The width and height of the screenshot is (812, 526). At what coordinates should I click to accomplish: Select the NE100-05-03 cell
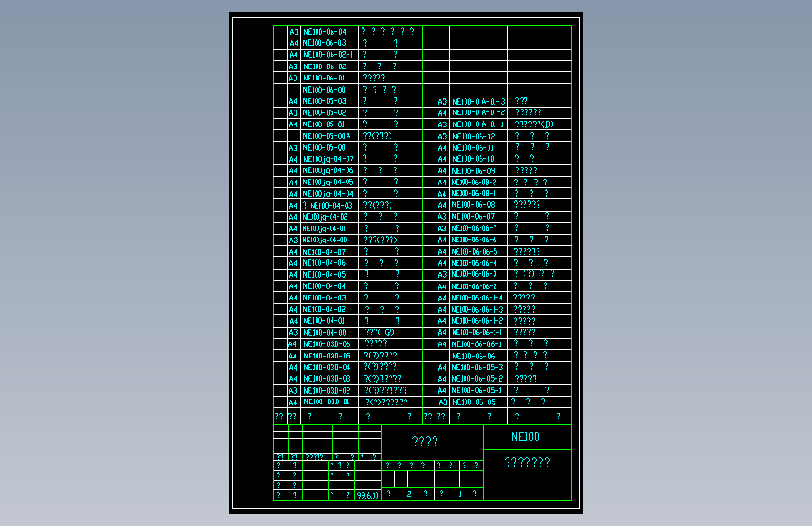(x=330, y=101)
